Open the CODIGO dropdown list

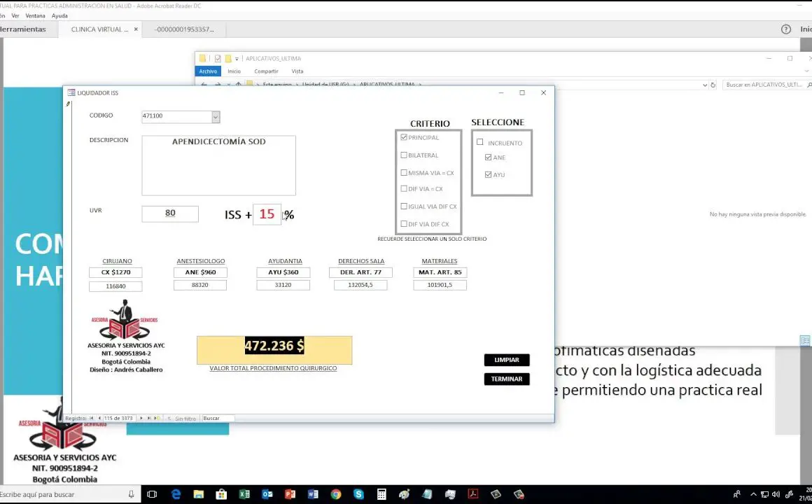click(x=216, y=116)
